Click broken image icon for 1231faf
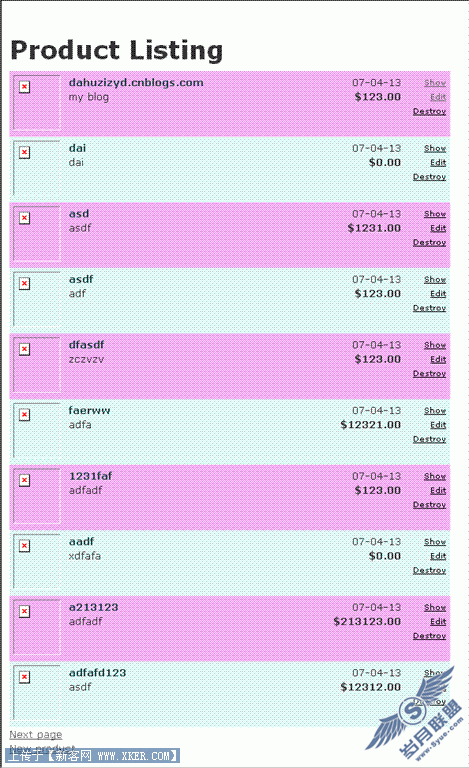Viewport: 469px width, 768px height. pyautogui.click(x=24, y=480)
